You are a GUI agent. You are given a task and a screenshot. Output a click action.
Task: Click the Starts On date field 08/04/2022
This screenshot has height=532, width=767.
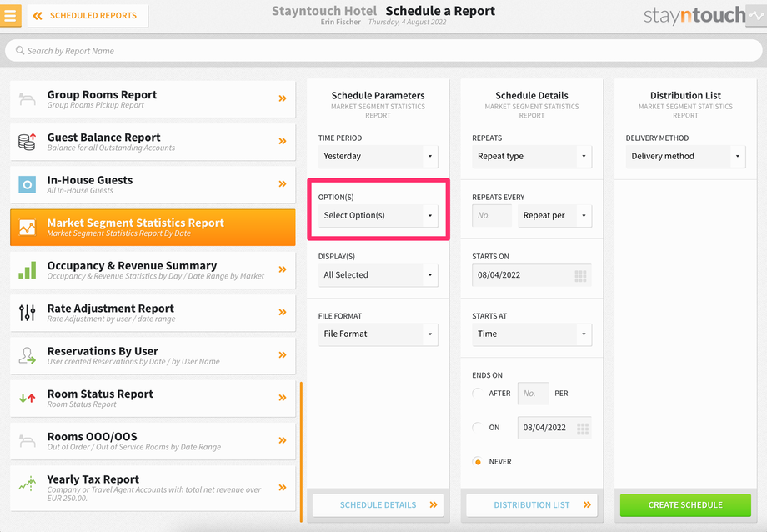pos(532,275)
